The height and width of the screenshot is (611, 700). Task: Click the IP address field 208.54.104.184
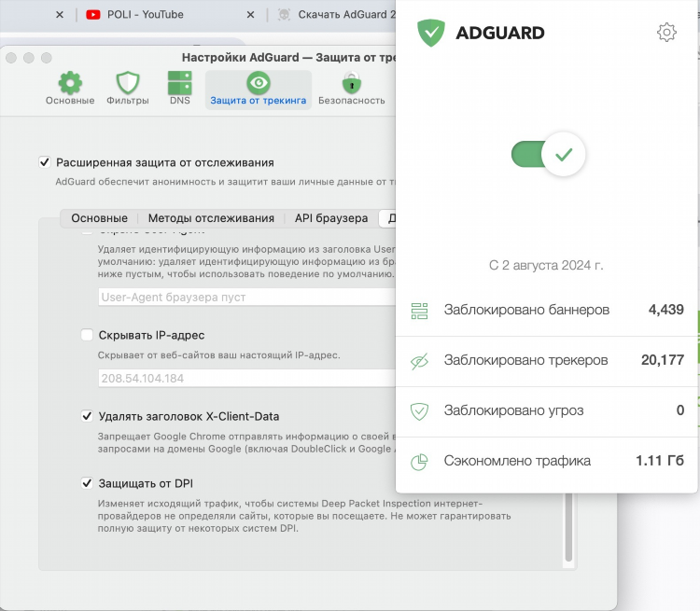click(246, 378)
